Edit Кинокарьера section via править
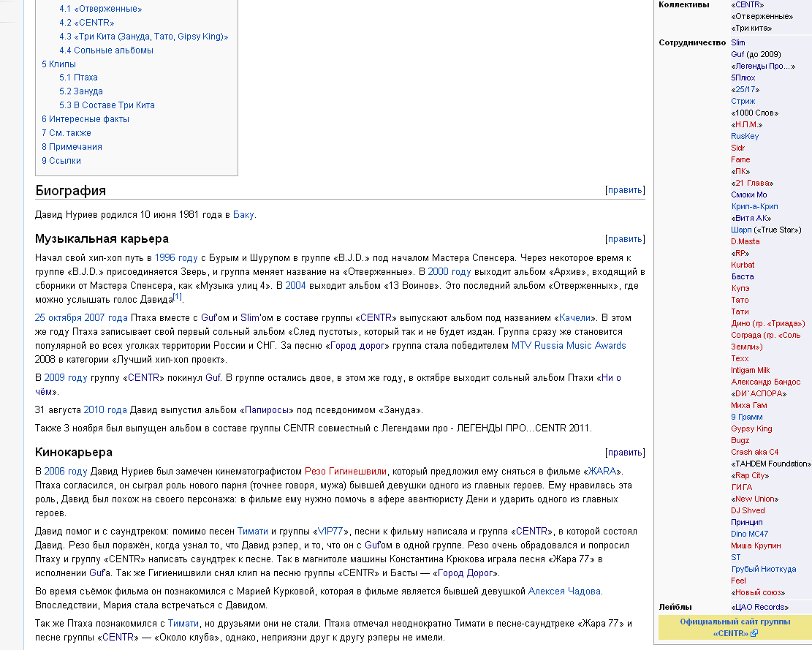Screen dimensions: 812x650 click(625, 452)
